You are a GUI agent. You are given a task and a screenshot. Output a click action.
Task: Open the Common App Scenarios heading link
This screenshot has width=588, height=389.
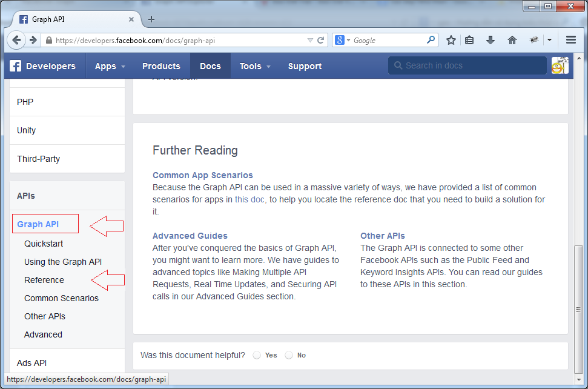202,175
